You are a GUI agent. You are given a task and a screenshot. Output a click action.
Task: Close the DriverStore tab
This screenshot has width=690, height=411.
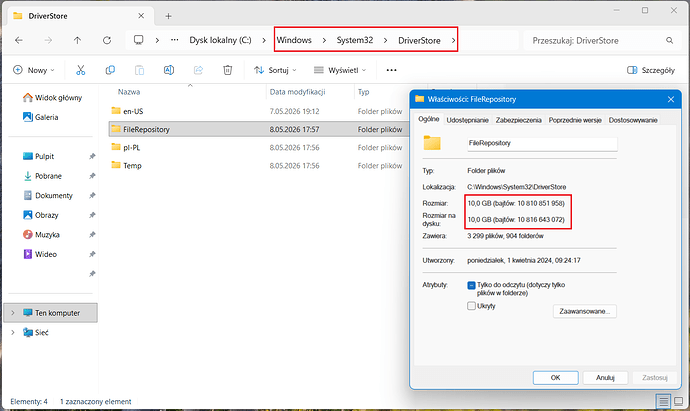[141, 16]
